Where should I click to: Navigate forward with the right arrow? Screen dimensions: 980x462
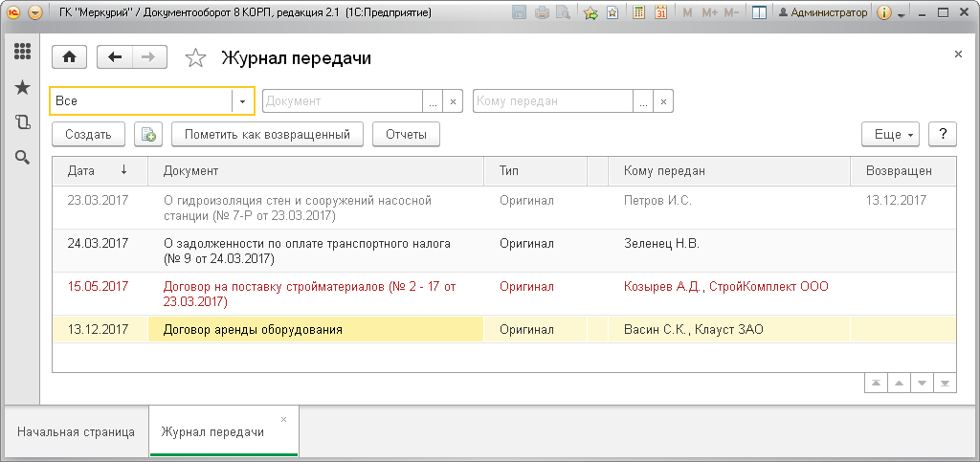click(148, 57)
